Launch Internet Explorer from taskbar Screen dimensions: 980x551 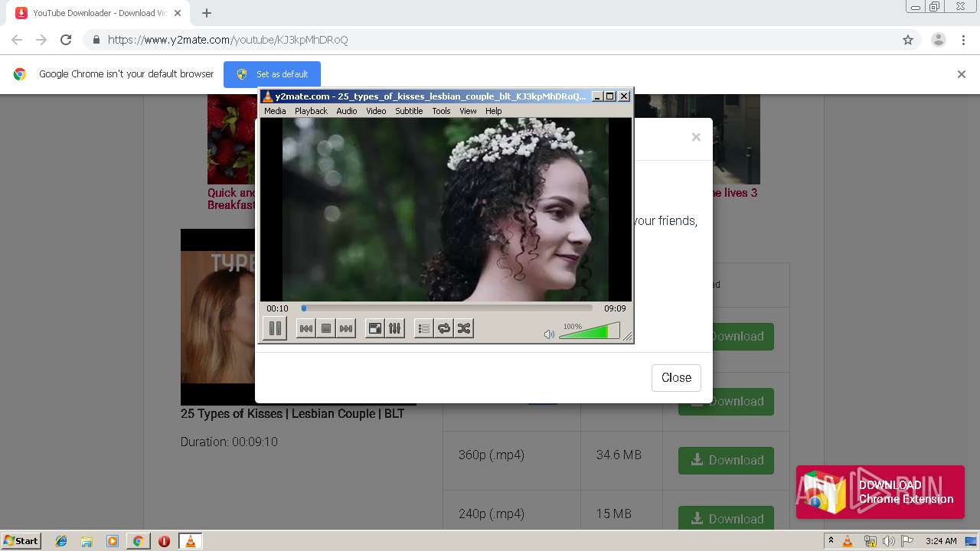tap(61, 541)
